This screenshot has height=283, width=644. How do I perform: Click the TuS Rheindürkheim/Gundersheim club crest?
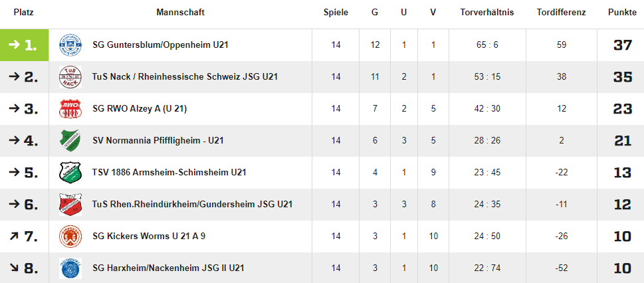tap(69, 204)
